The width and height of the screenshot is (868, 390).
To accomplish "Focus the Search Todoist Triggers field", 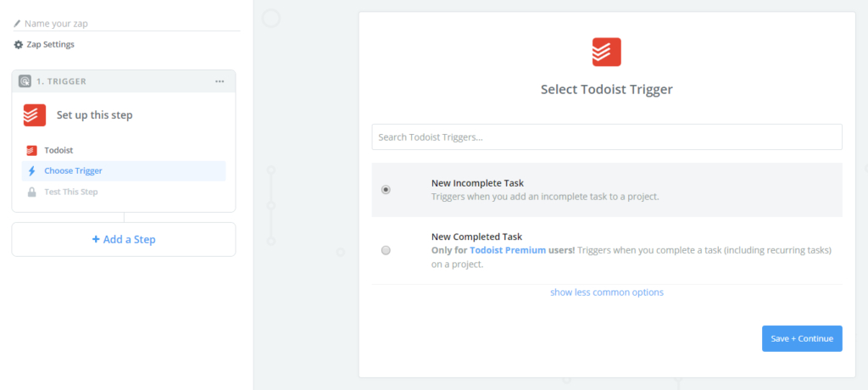I will (x=606, y=136).
